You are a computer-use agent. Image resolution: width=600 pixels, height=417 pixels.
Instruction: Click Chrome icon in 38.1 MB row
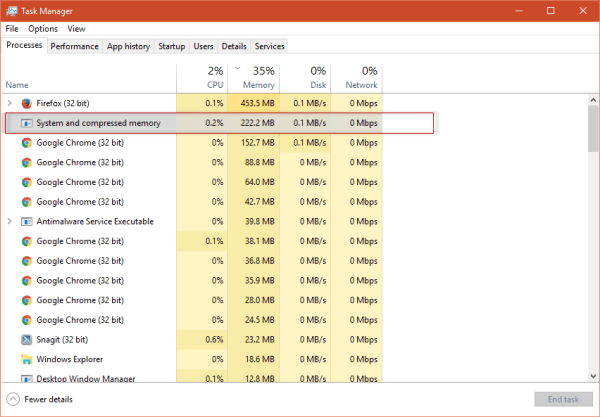26,241
